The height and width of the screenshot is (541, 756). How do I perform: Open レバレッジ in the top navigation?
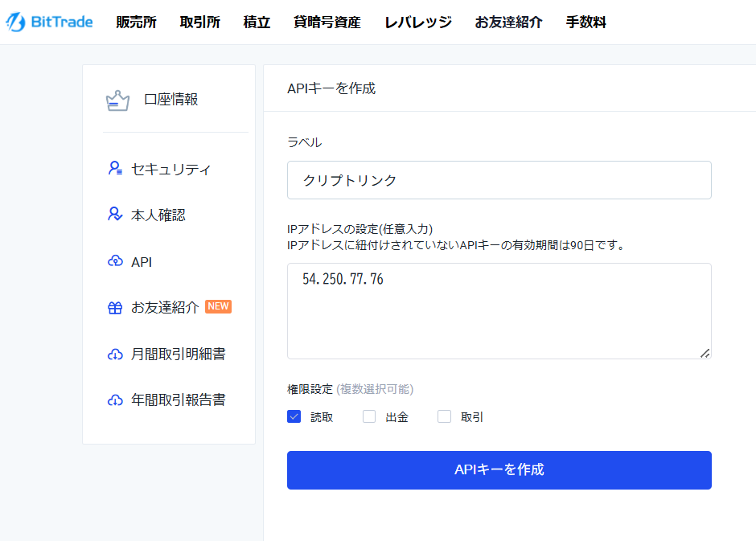418,23
